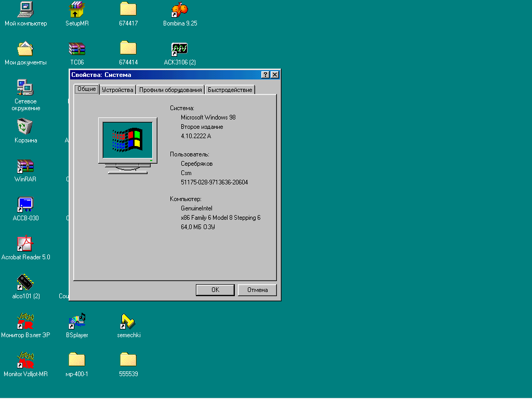This screenshot has width=532, height=399.
Task: Switch to the Устройства tab
Action: pos(117,90)
